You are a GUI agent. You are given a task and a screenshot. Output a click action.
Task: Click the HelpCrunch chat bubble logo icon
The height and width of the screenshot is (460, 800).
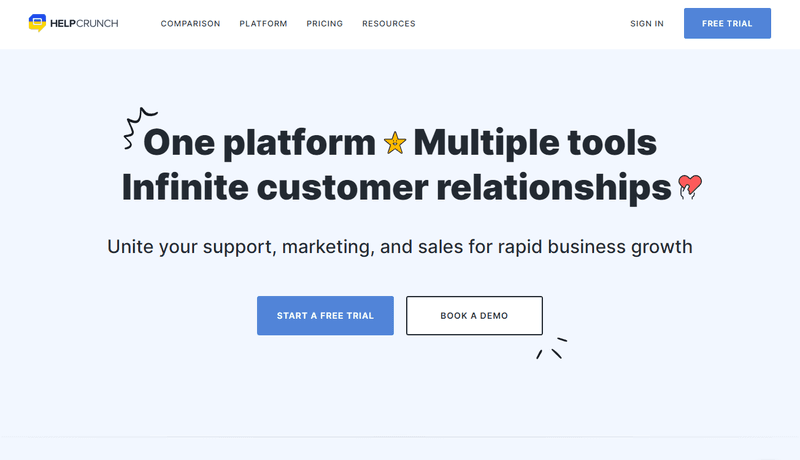[x=37, y=23]
